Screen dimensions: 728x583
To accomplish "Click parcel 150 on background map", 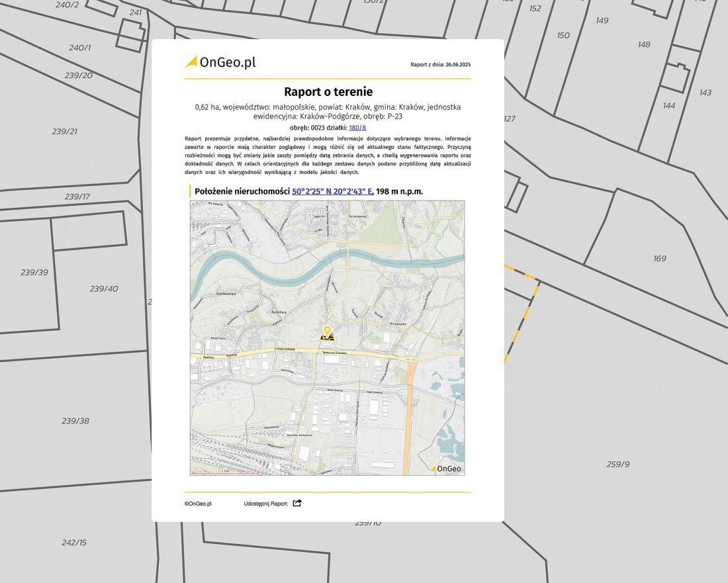I will click(x=563, y=35).
